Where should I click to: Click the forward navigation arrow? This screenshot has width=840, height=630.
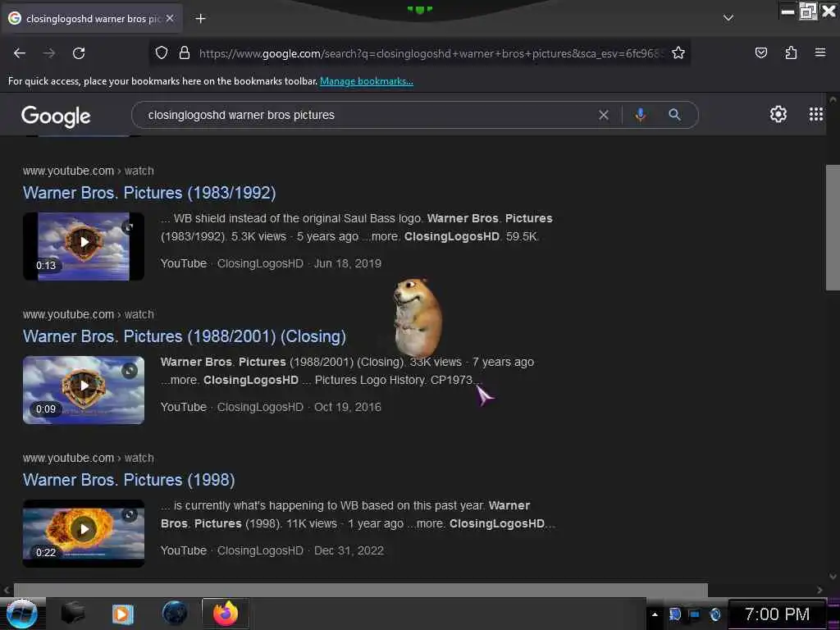tap(49, 53)
